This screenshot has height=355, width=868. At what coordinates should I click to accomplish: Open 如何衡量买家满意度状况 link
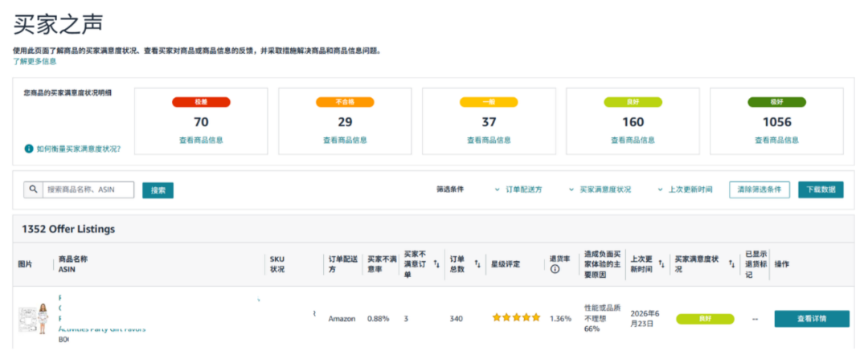pyautogui.click(x=78, y=149)
